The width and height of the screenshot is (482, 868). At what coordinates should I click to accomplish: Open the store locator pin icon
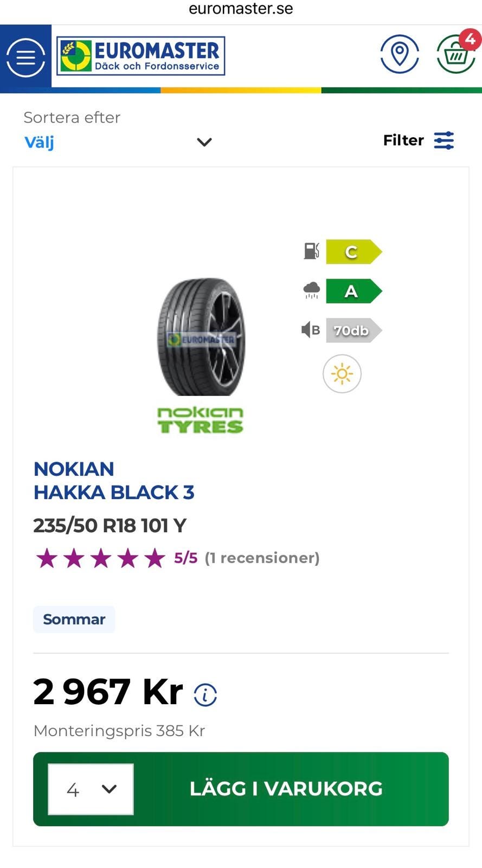(400, 54)
